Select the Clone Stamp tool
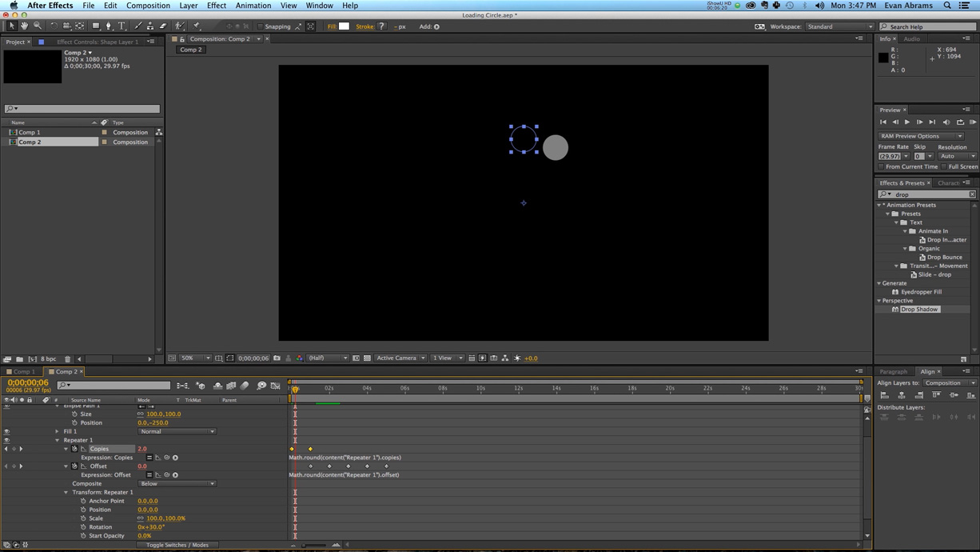 [150, 26]
